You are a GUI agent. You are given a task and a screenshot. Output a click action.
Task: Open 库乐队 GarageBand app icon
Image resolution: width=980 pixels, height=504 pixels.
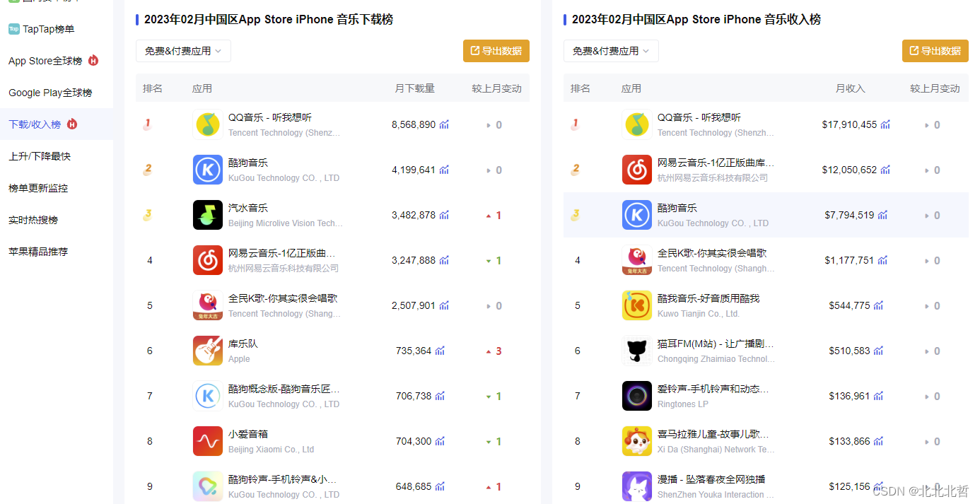tap(208, 351)
